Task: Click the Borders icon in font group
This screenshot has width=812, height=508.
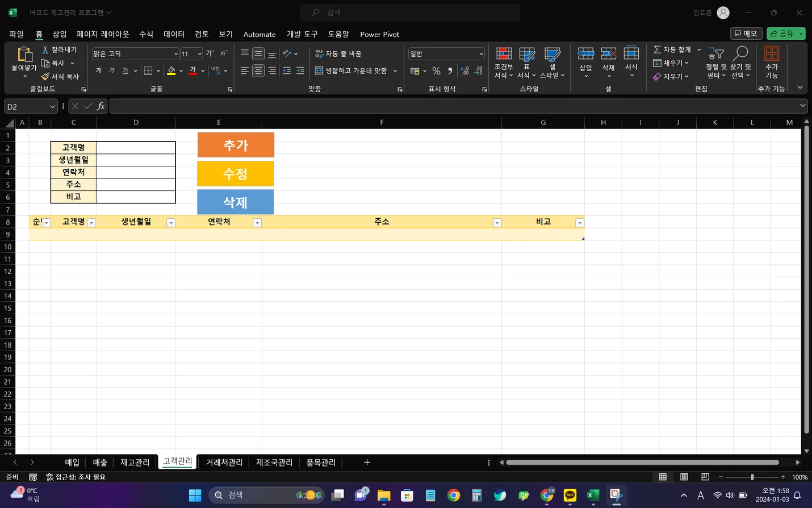Action: pyautogui.click(x=148, y=70)
